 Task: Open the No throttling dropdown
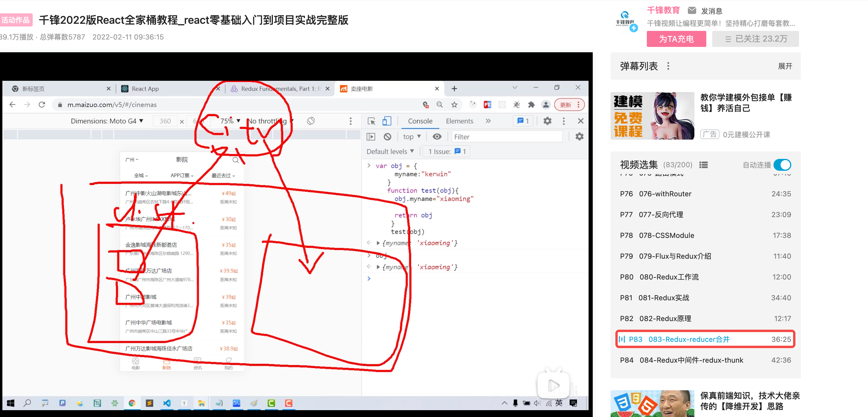point(271,121)
